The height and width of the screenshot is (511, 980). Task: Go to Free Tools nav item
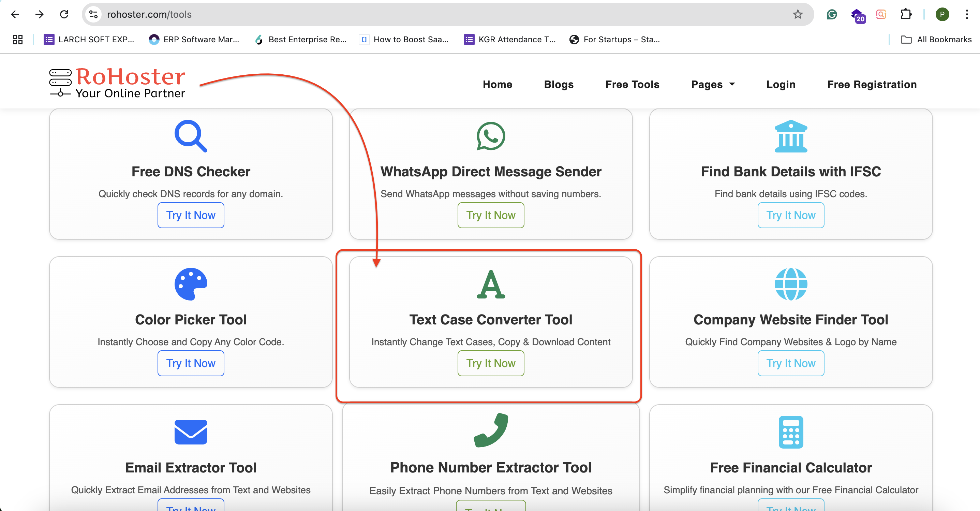632,85
